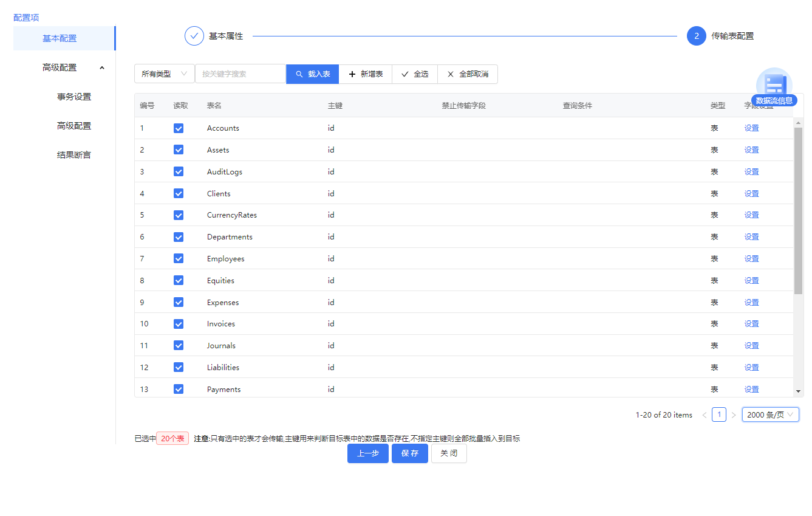Go to the next page arrow in pagination

pyautogui.click(x=734, y=415)
